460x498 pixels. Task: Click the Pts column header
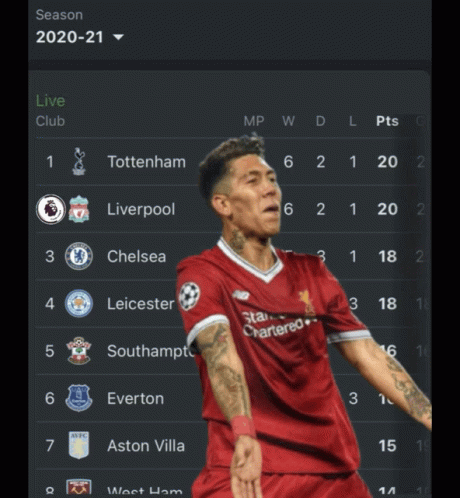(387, 121)
